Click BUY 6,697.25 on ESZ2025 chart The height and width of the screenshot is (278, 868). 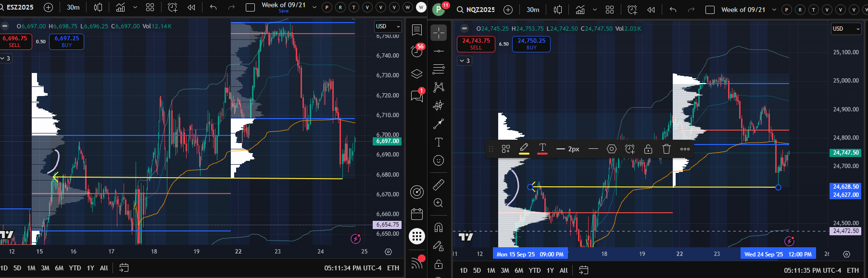click(66, 42)
